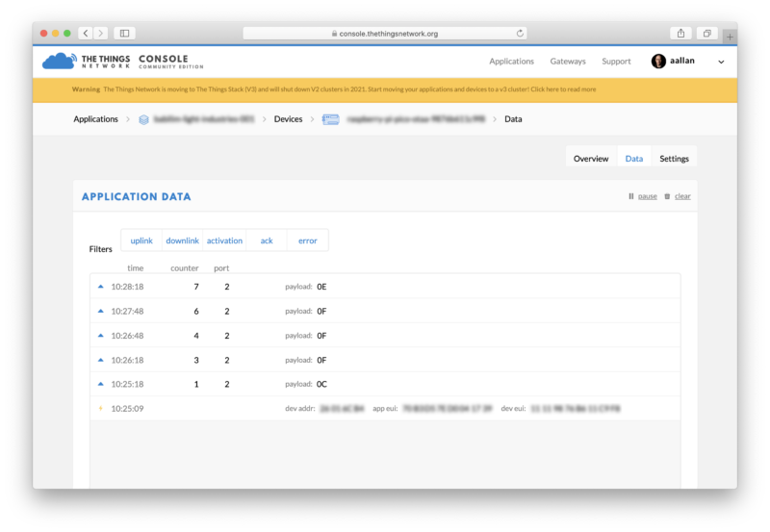
Task: Click the Data breadcrumb label
Action: [x=513, y=119]
